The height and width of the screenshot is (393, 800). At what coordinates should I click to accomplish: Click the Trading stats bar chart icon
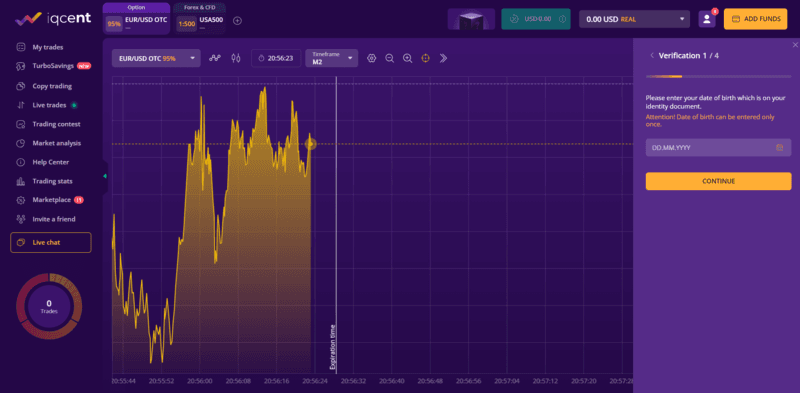pyautogui.click(x=21, y=181)
